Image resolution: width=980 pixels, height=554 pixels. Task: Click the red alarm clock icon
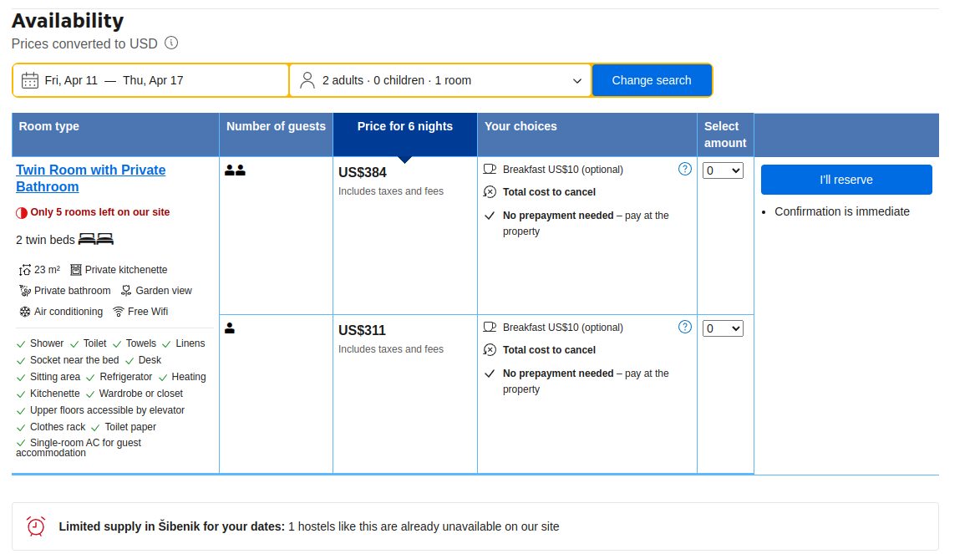coord(36,526)
